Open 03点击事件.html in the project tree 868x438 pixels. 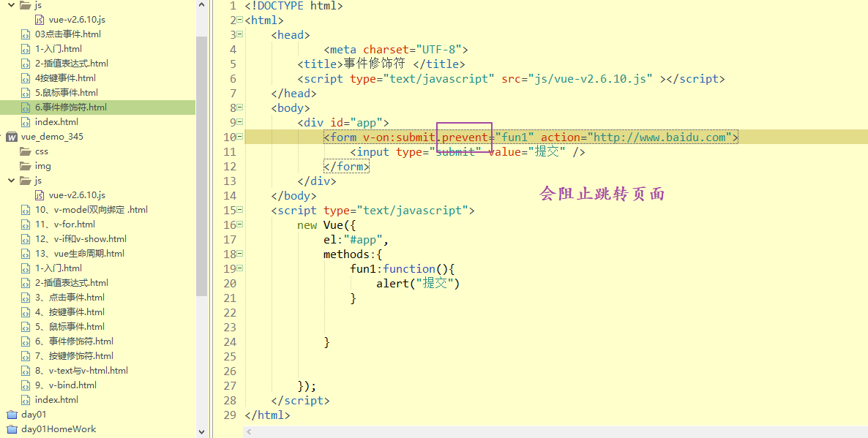point(68,34)
